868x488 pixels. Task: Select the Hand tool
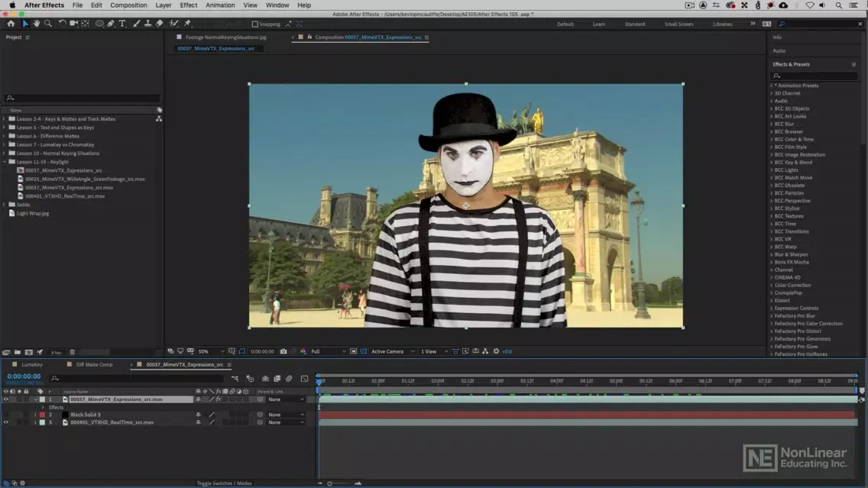click(37, 24)
